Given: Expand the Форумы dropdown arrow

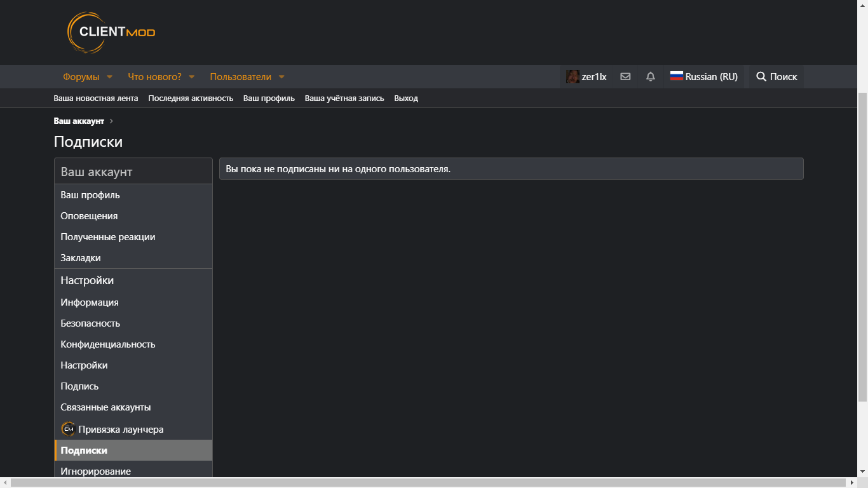Looking at the screenshot, I should (x=109, y=77).
